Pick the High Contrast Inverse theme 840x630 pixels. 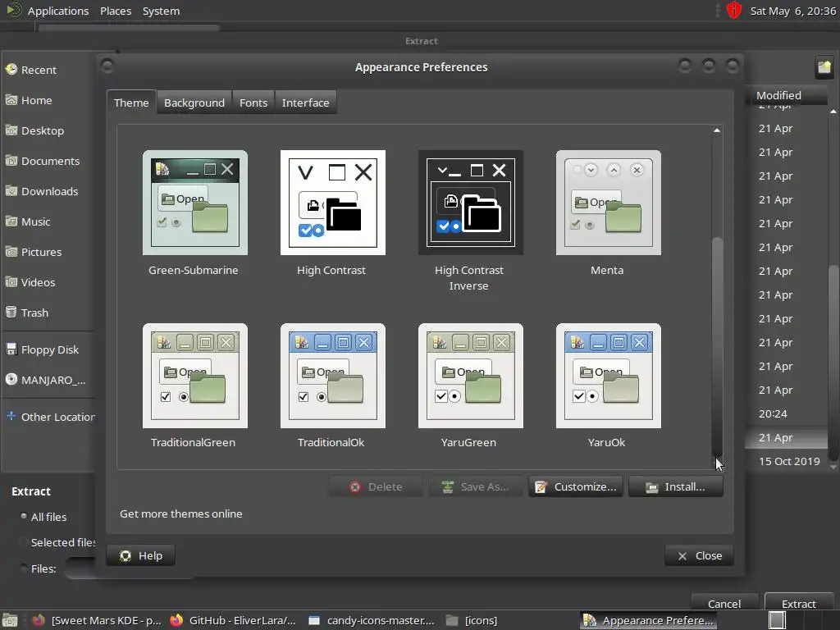pyautogui.click(x=470, y=203)
